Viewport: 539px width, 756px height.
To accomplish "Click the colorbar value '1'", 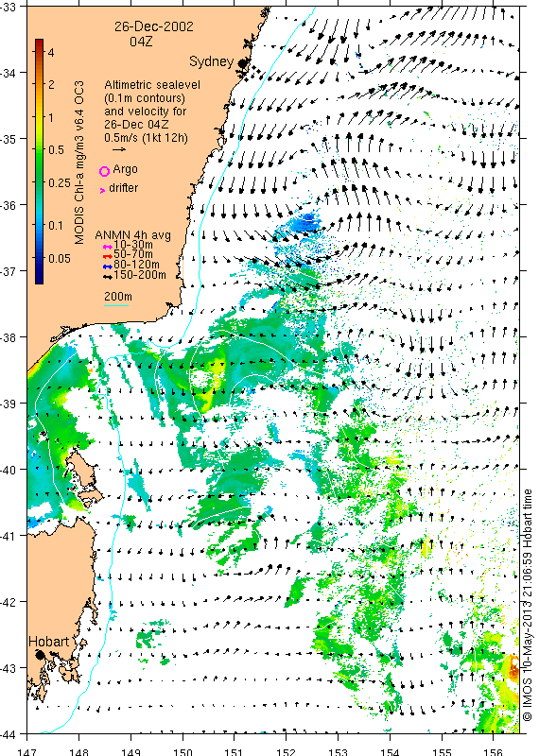I will tap(51, 117).
